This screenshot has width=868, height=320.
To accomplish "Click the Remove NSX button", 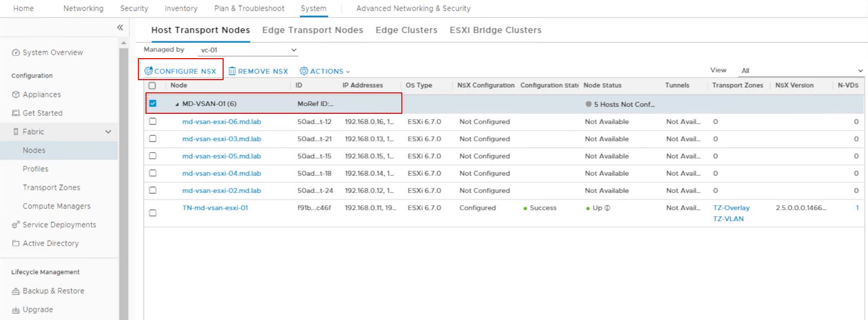I will (x=258, y=71).
